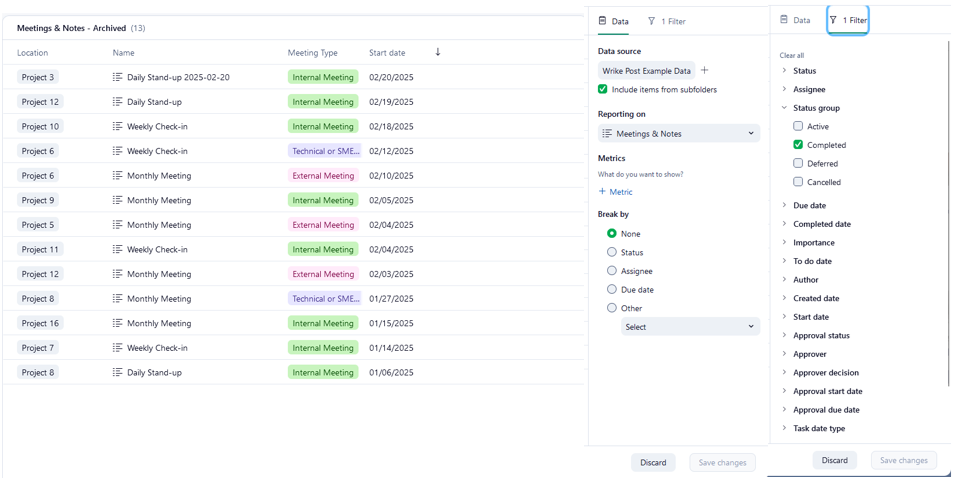Expand the Approval start date filter

pos(784,391)
